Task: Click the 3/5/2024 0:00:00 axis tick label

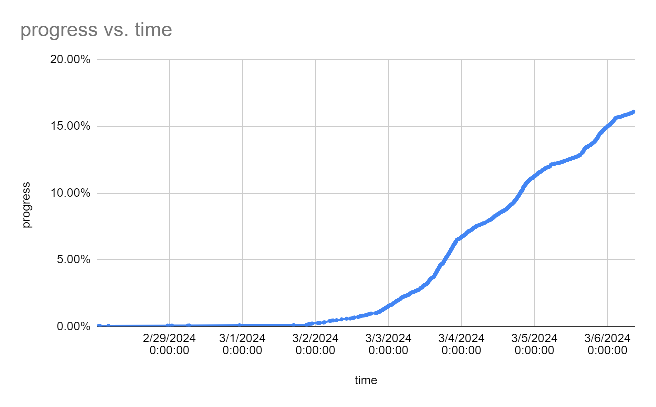Action: [x=534, y=344]
